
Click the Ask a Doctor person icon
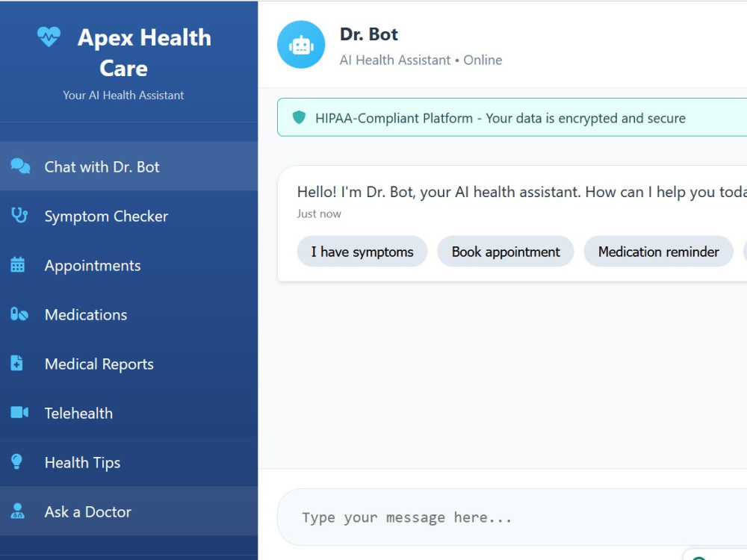pos(18,511)
